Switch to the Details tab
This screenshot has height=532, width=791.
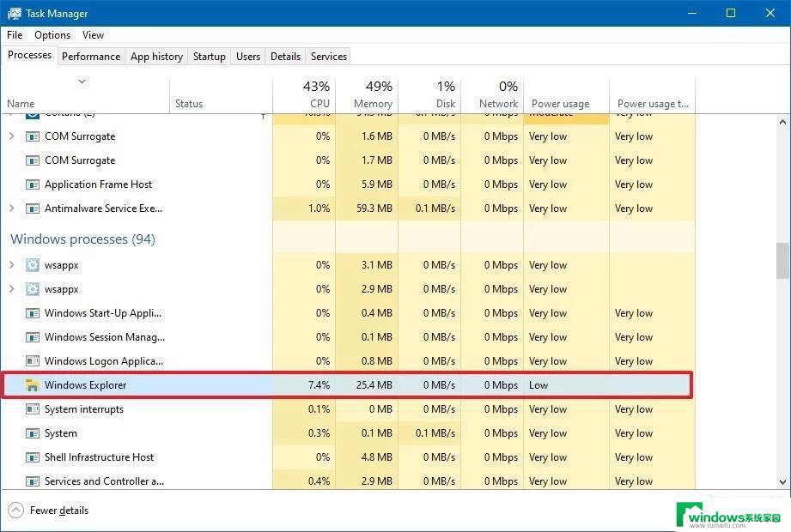285,57
